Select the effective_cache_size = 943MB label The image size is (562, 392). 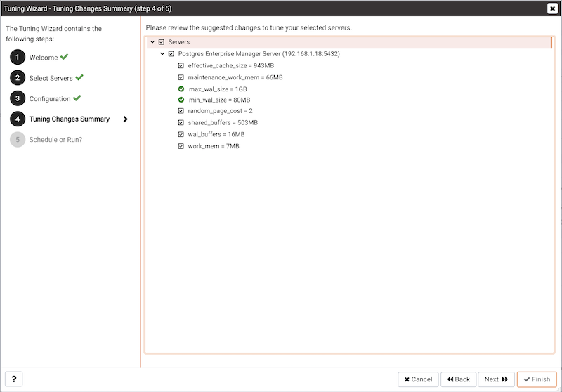click(231, 65)
